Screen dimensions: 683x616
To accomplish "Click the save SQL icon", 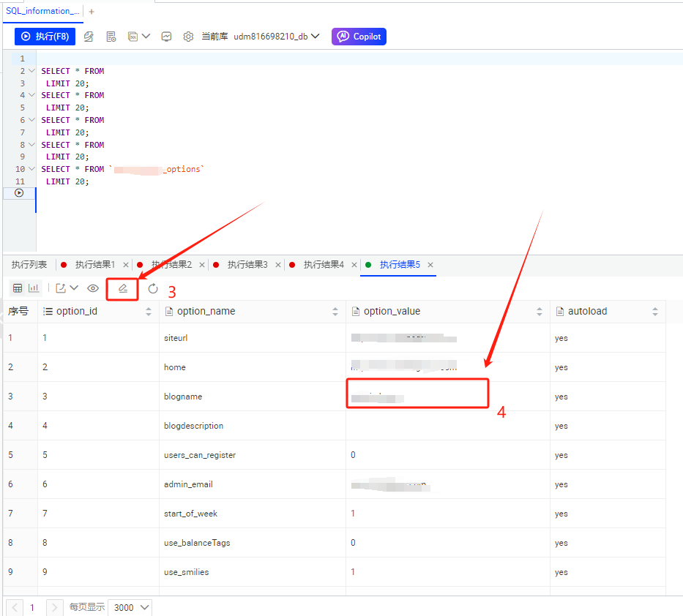I will pyautogui.click(x=133, y=37).
